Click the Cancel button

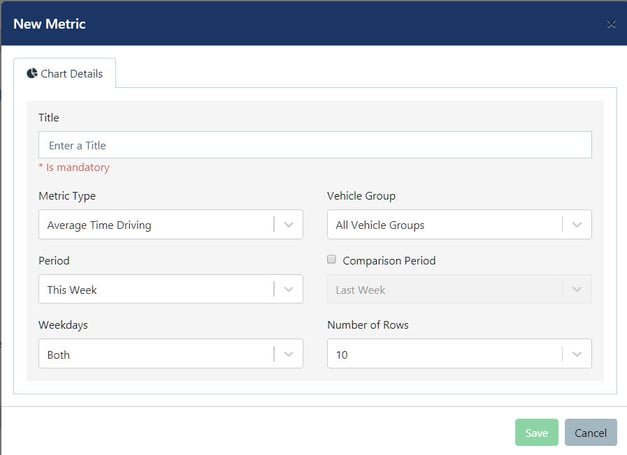tap(591, 433)
